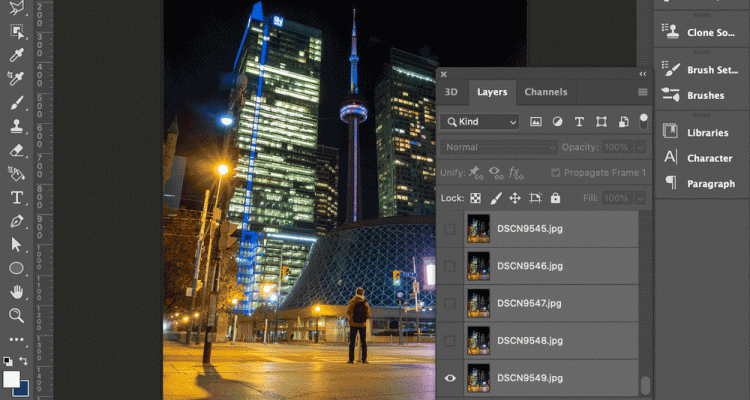Viewport: 750px width, 400px height.
Task: Click the Fill 100% field
Action: [x=619, y=198]
